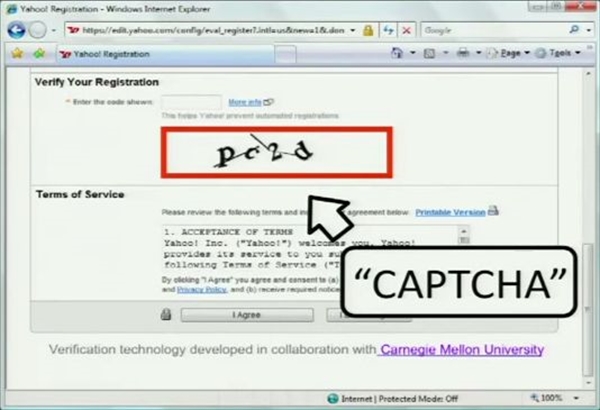Click the browser Back arrow button
Viewport: 600px width, 410px height.
click(x=16, y=30)
